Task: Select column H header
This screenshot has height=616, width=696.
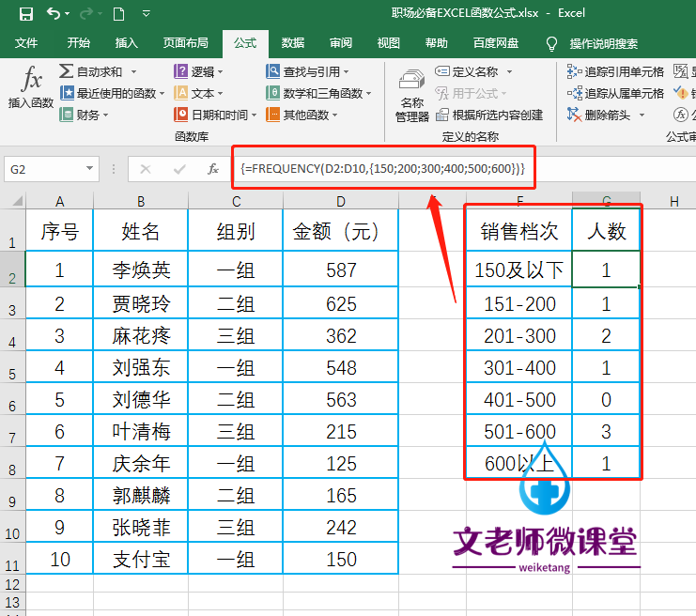Action: point(674,202)
